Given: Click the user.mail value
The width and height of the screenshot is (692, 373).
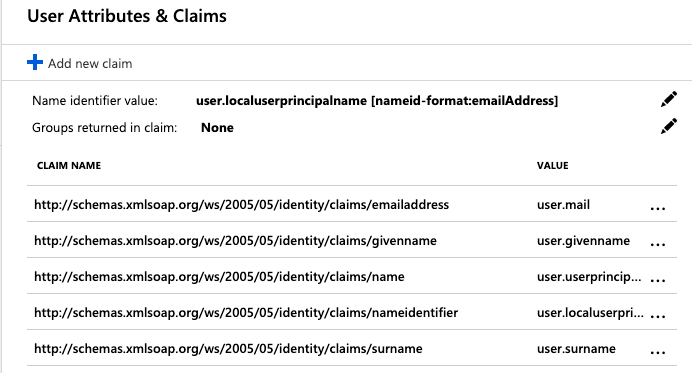Looking at the screenshot, I should click(563, 205).
